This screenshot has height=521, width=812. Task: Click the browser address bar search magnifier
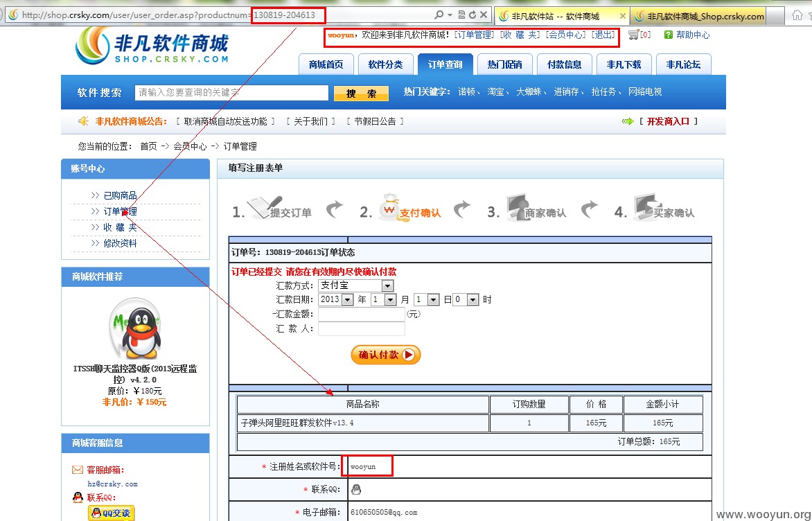tap(439, 15)
